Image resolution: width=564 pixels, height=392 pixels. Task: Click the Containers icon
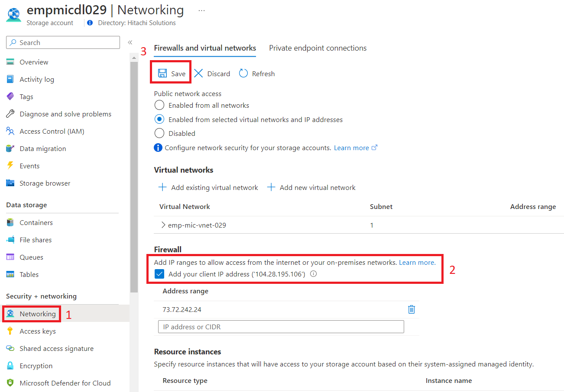[10, 222]
